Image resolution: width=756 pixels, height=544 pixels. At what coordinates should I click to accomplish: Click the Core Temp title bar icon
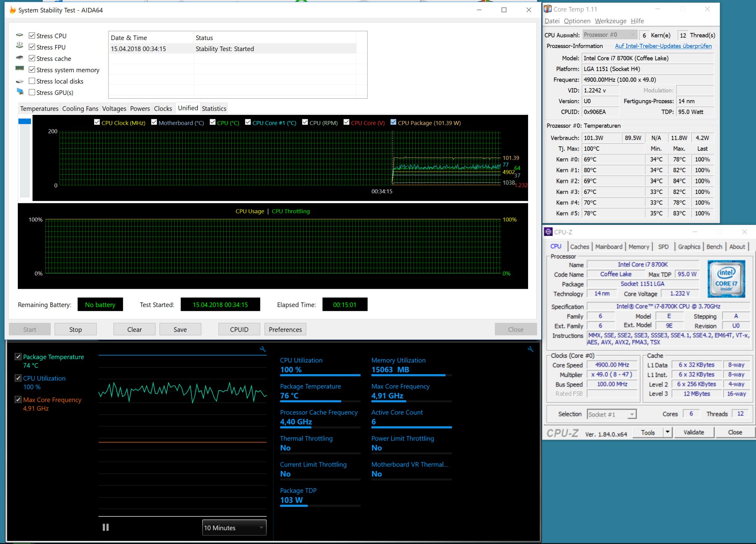click(x=548, y=9)
